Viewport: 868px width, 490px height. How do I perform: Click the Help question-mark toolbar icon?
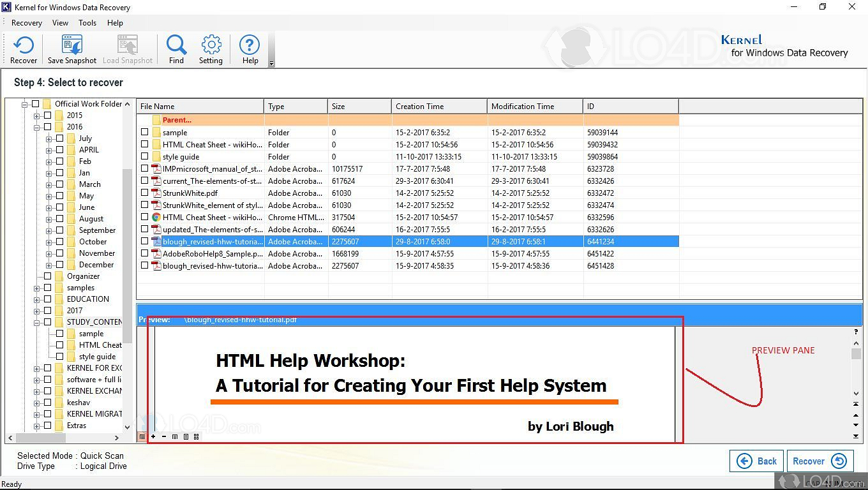(250, 45)
